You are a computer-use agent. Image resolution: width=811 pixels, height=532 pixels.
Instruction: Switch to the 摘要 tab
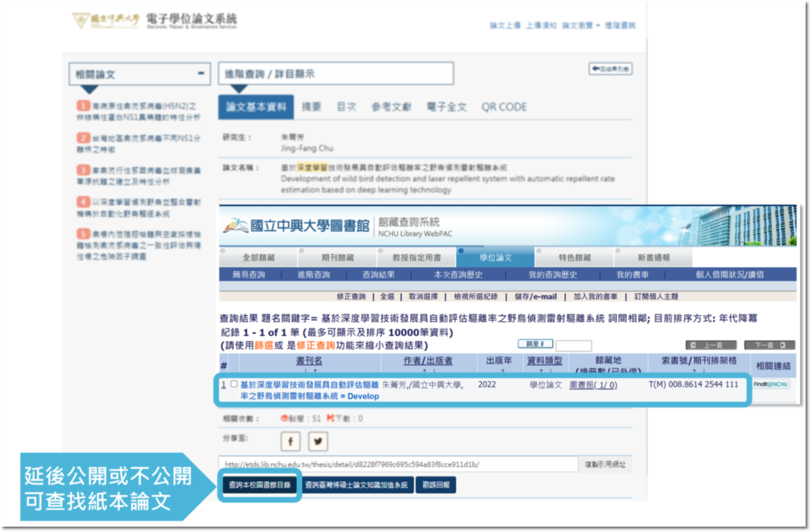pos(312,107)
